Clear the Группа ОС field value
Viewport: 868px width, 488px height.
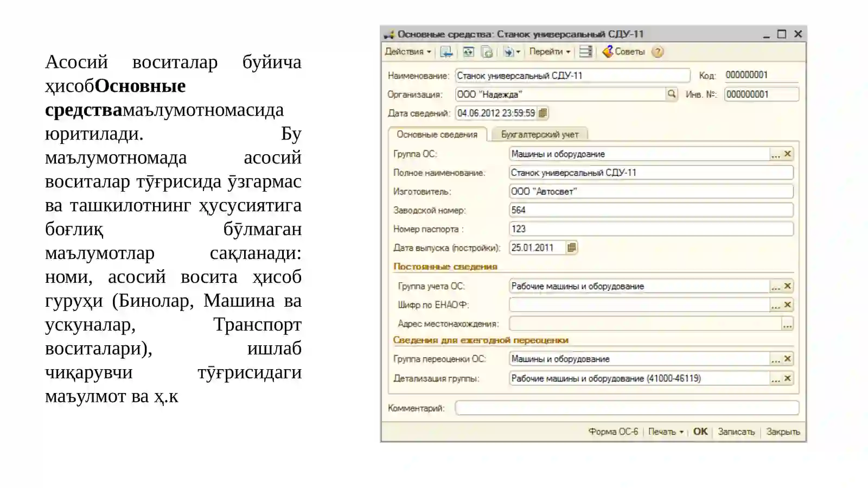[x=788, y=154]
